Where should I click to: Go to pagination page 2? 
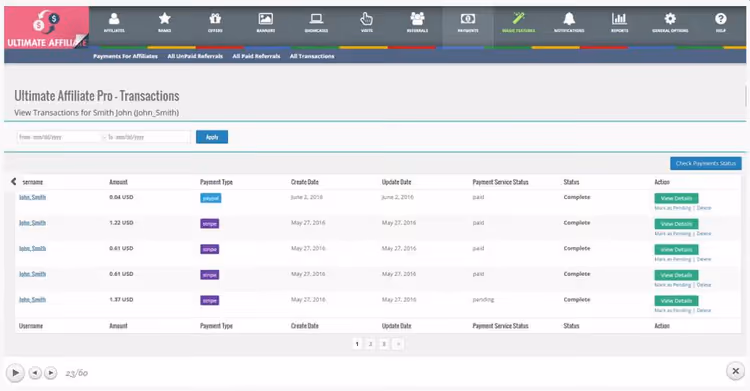pos(370,344)
